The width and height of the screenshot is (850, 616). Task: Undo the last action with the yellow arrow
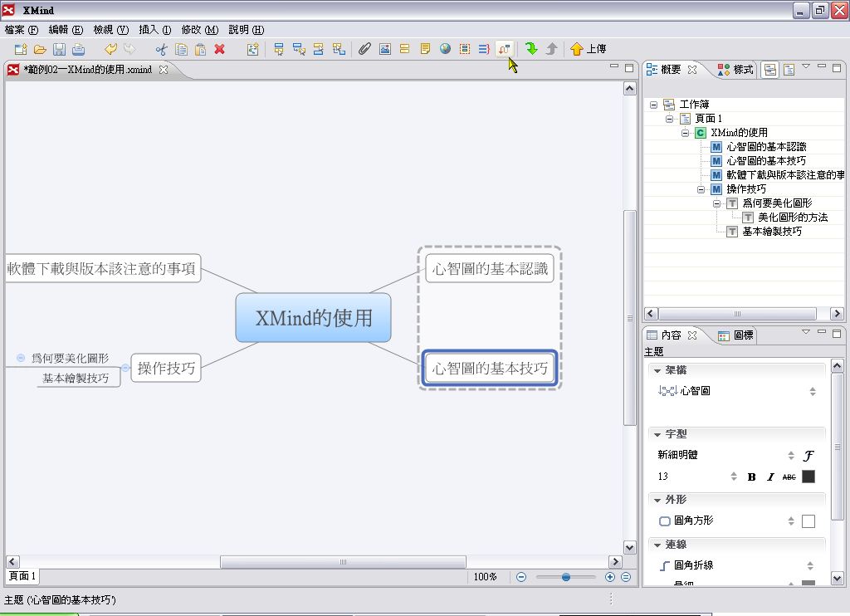tap(110, 49)
